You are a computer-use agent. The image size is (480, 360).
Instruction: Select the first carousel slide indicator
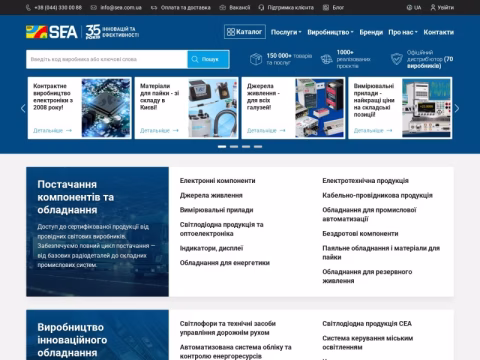click(222, 147)
